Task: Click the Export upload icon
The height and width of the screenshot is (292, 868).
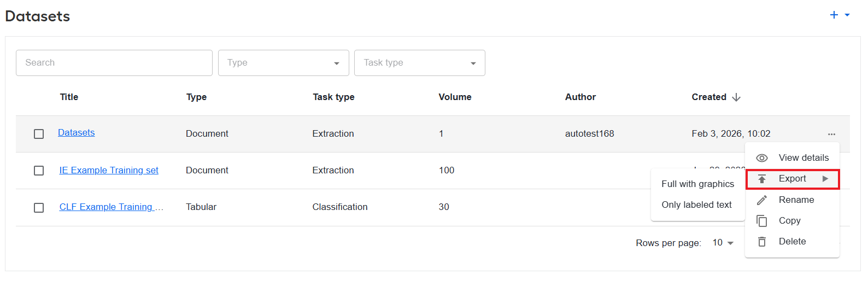Action: coord(762,179)
